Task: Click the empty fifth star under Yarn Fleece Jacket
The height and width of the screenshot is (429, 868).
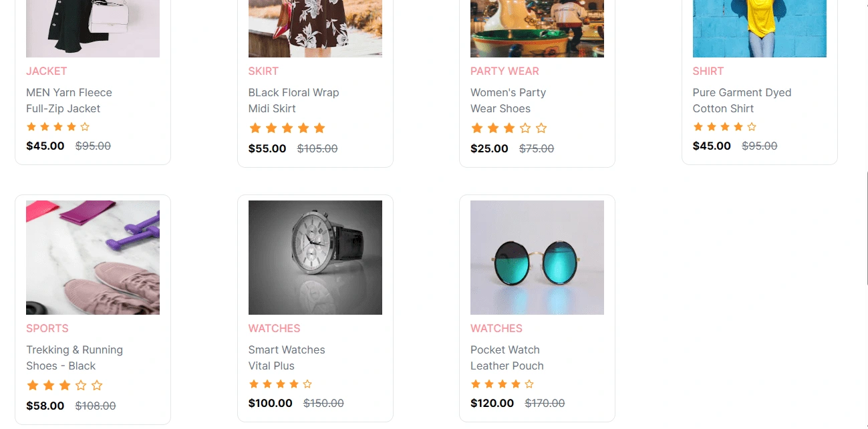Action: [x=85, y=127]
